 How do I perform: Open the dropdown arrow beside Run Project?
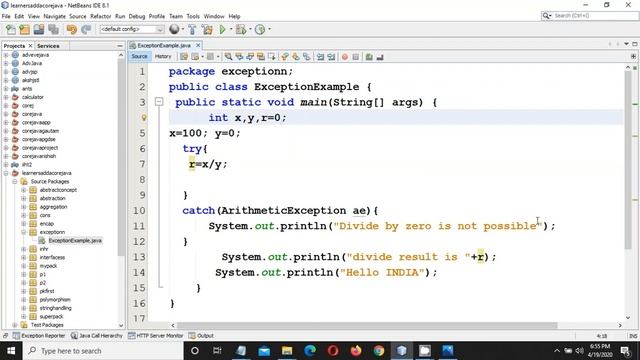(231, 29)
